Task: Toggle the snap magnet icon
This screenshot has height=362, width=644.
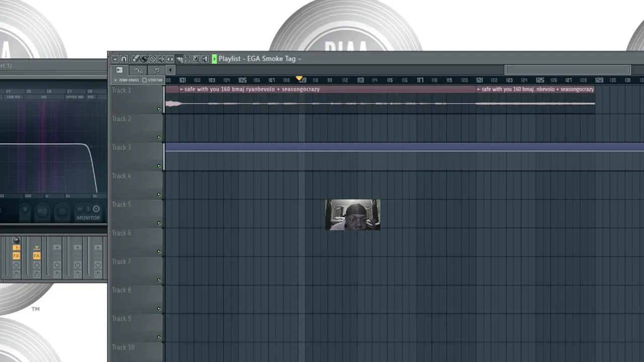Action: (124, 59)
